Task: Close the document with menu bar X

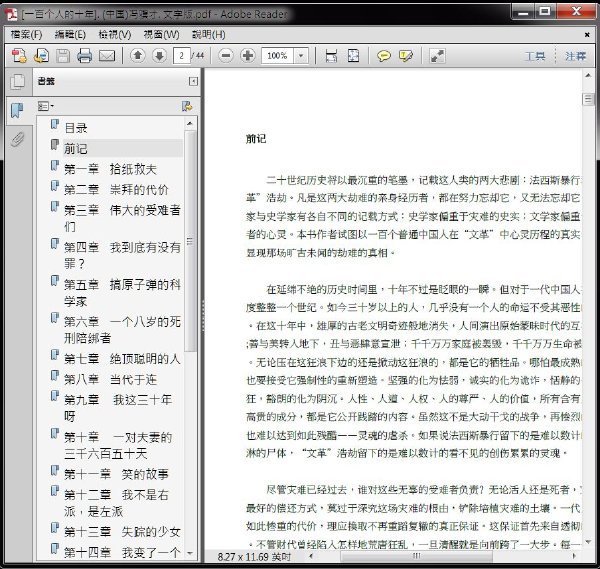Action: tap(587, 35)
